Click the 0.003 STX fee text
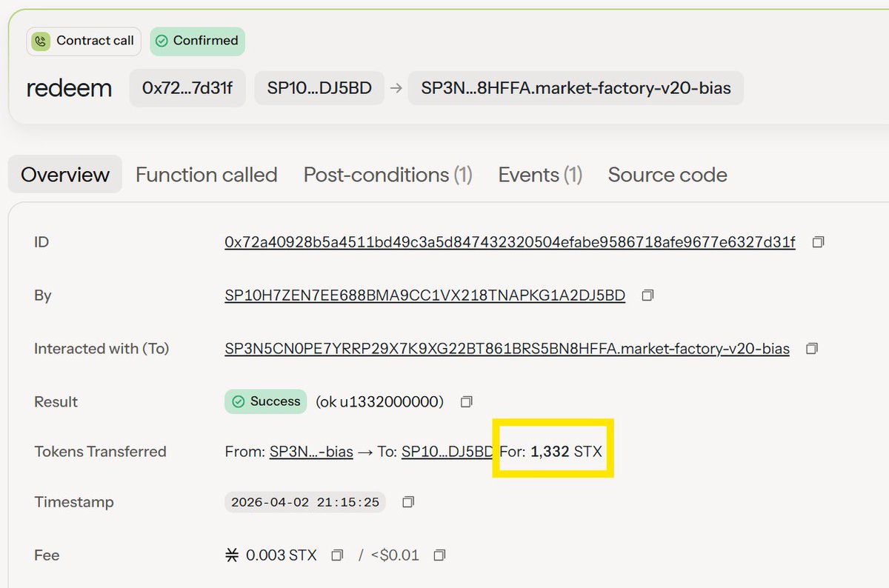 (x=281, y=555)
